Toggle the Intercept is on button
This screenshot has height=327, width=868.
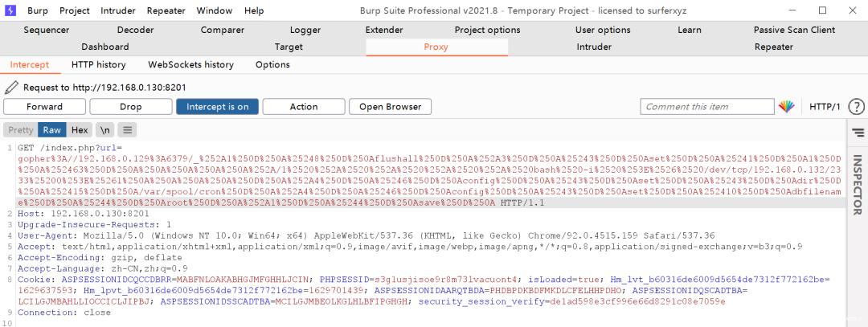click(218, 107)
